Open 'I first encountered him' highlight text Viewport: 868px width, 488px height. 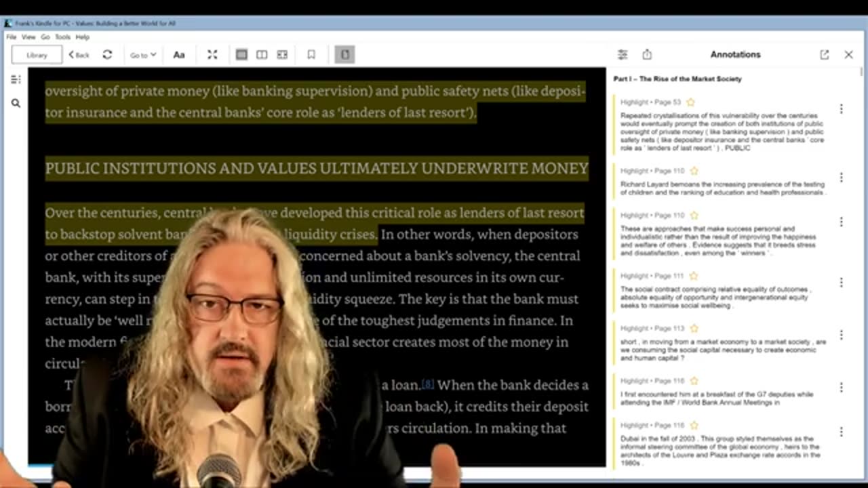click(717, 398)
